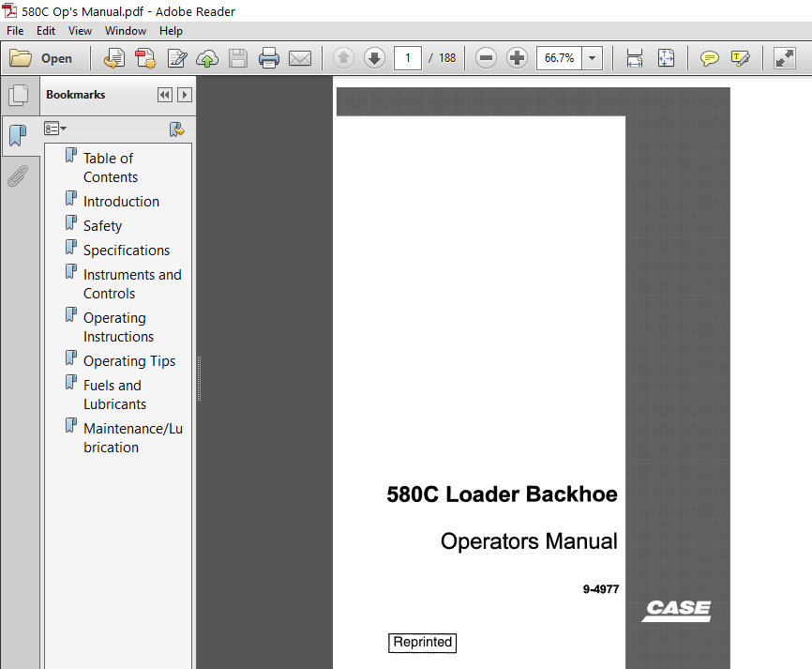Print the document using printer icon
Viewport: 812px width, 669px height.
[x=269, y=58]
